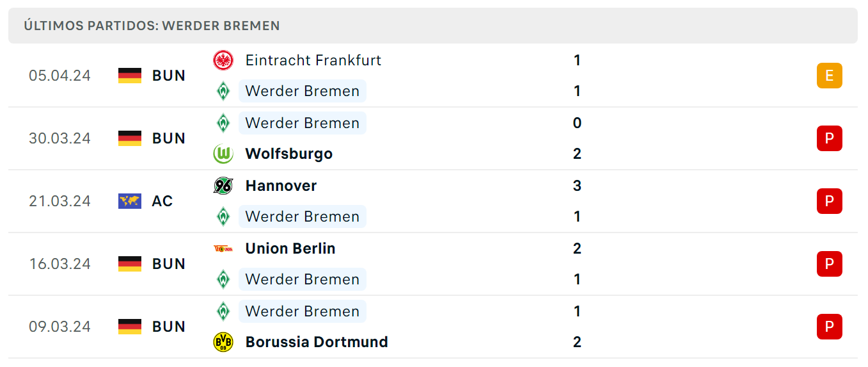Click the red P badge for Wolfsburgo match
This screenshot has width=868, height=367.
(830, 138)
